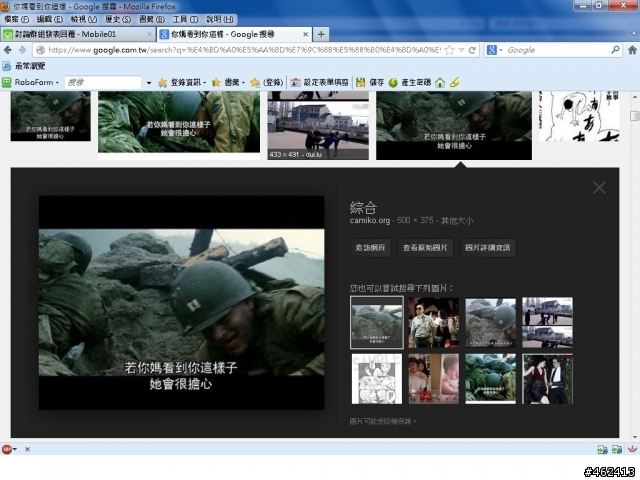
Task: Select related thumbnail of street scene stack
Action: pos(547,322)
